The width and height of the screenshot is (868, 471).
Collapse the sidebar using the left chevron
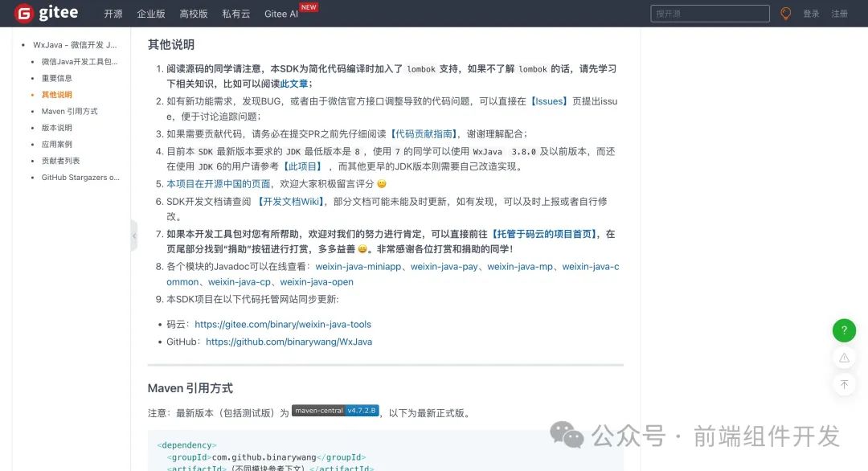tap(134, 235)
